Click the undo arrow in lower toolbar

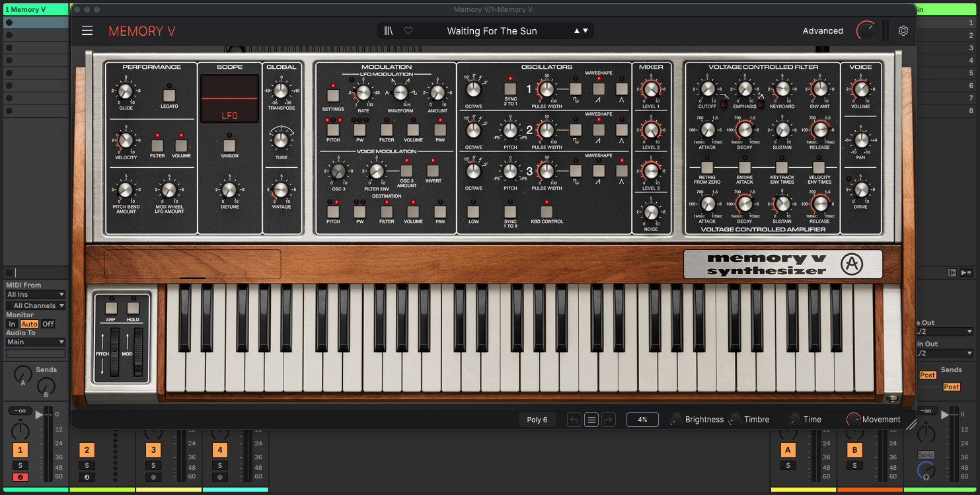574,420
